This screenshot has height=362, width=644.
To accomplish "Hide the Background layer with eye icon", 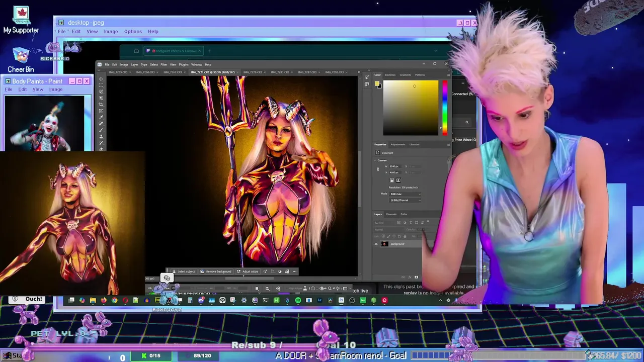I will (376, 244).
